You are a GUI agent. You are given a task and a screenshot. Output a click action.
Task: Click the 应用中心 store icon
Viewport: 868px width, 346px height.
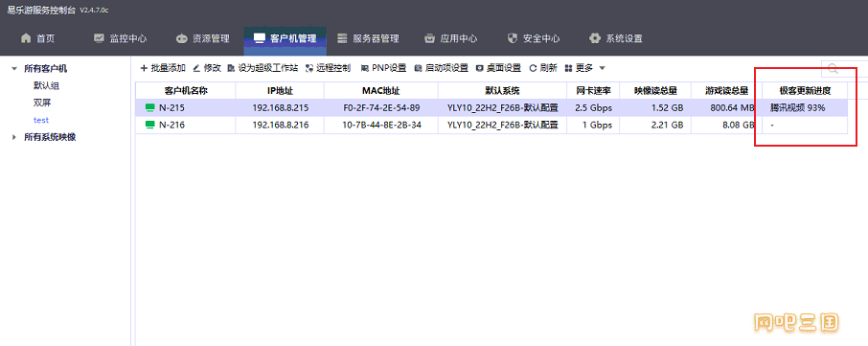pyautogui.click(x=429, y=38)
